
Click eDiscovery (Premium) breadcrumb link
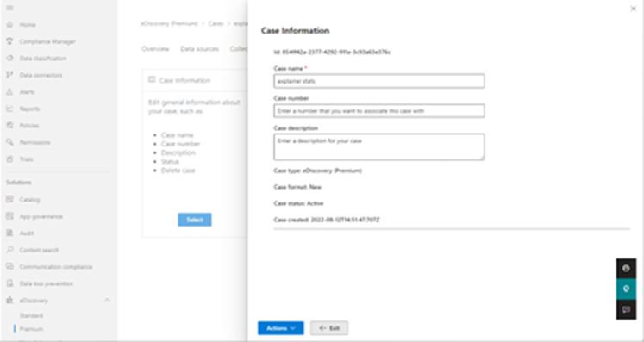[169, 24]
